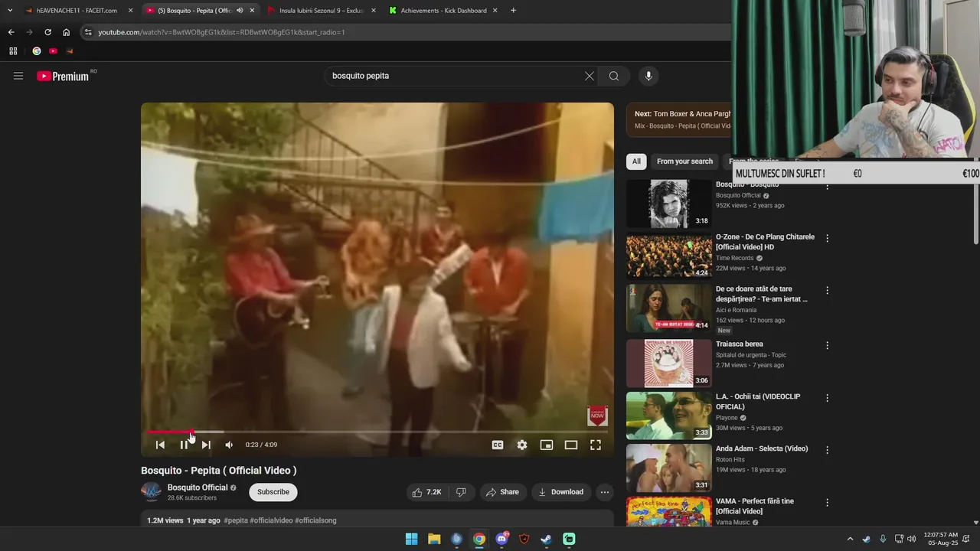980x551 pixels.
Task: Open File Explorer from taskbar
Action: tap(434, 539)
